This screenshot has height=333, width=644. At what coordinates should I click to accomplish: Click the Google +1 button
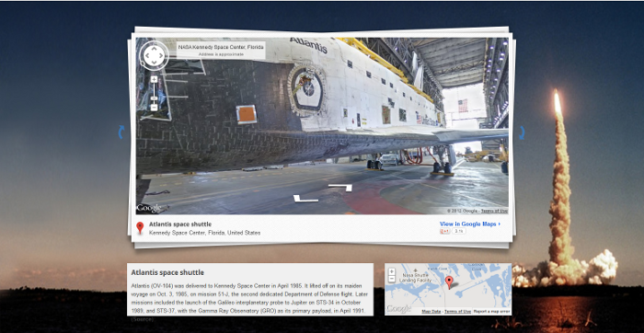tap(445, 231)
